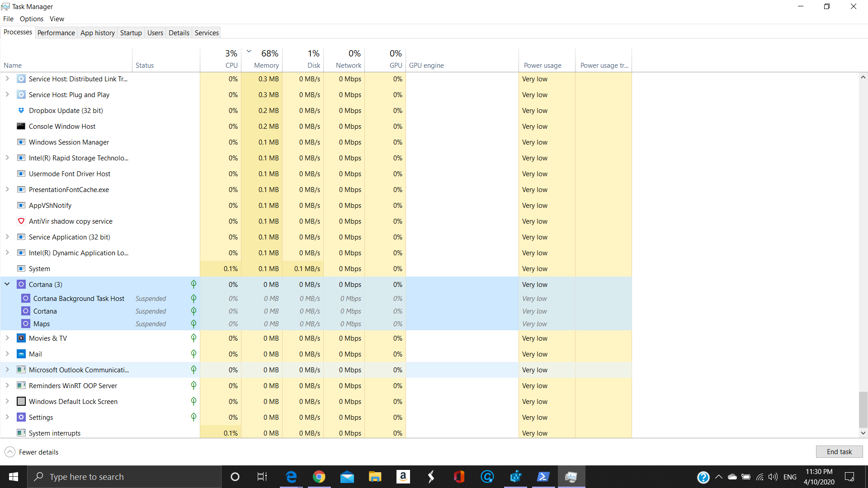The image size is (868, 488).
Task: Expand Intel(R) Rapid Storage Technology row
Action: pyautogui.click(x=7, y=158)
